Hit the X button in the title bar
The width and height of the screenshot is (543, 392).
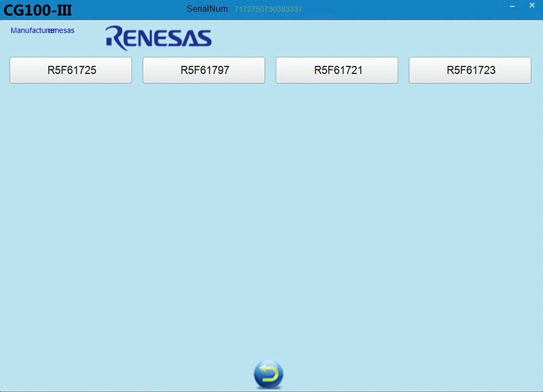pos(532,5)
